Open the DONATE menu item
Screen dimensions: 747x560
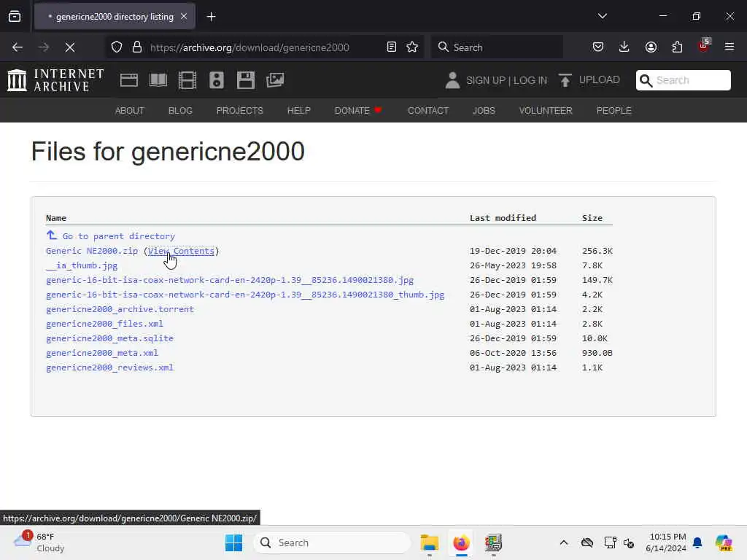[358, 111]
